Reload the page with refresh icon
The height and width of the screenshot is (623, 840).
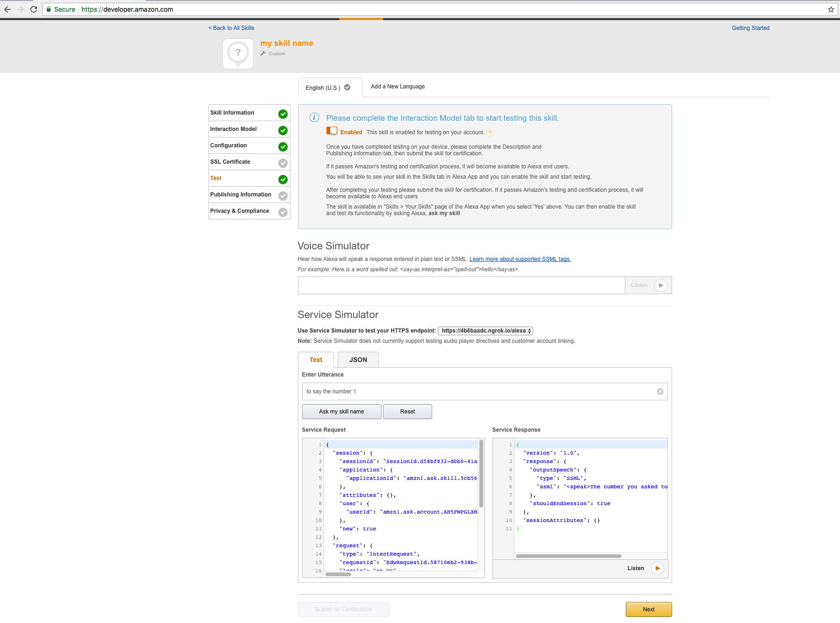pos(34,9)
